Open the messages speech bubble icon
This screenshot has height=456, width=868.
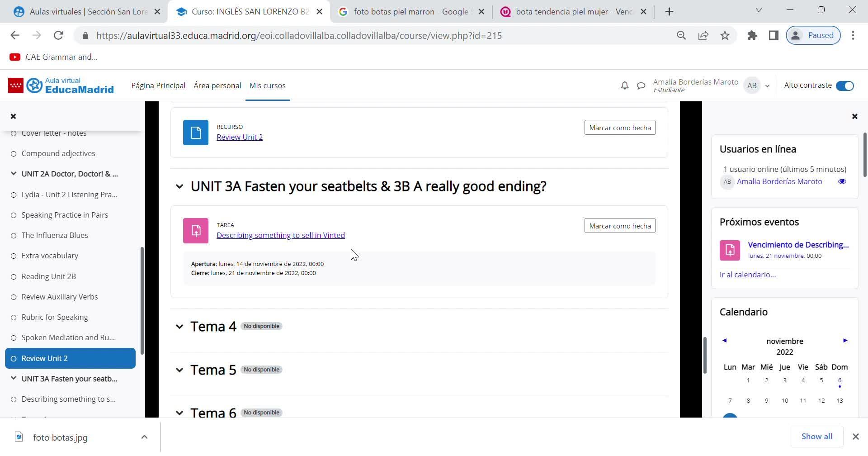click(641, 85)
